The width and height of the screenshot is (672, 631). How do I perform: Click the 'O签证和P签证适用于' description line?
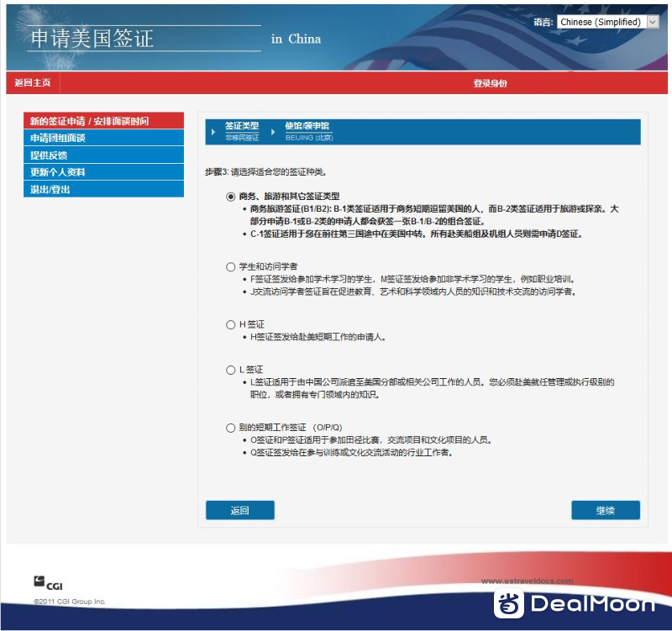[371, 440]
